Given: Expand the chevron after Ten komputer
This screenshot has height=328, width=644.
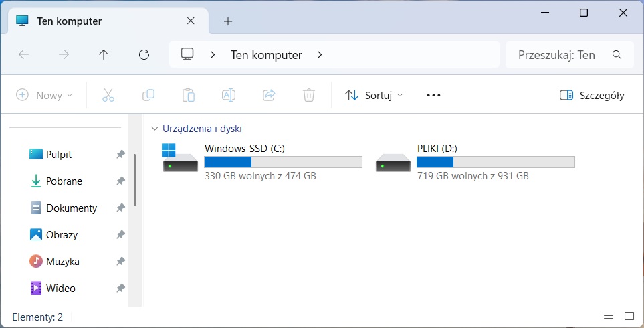Looking at the screenshot, I should tap(320, 55).
